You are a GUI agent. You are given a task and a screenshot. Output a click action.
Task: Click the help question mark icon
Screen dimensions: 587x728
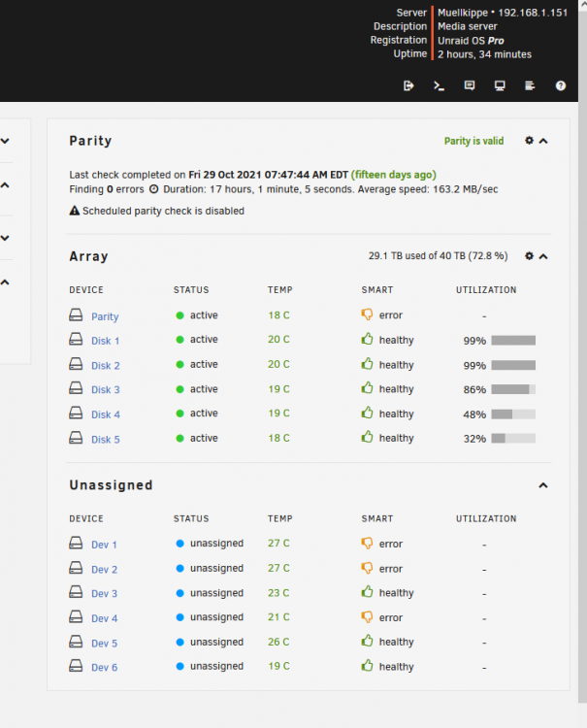[x=561, y=85]
